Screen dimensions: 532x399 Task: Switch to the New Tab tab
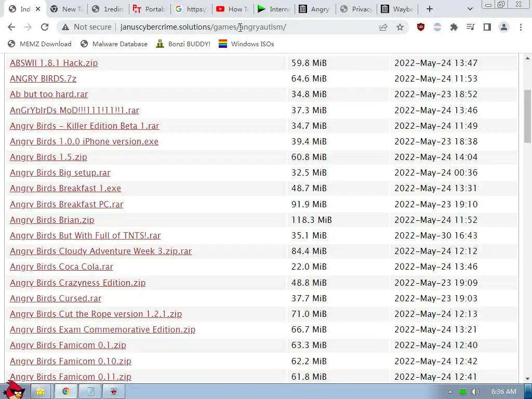pos(66,9)
